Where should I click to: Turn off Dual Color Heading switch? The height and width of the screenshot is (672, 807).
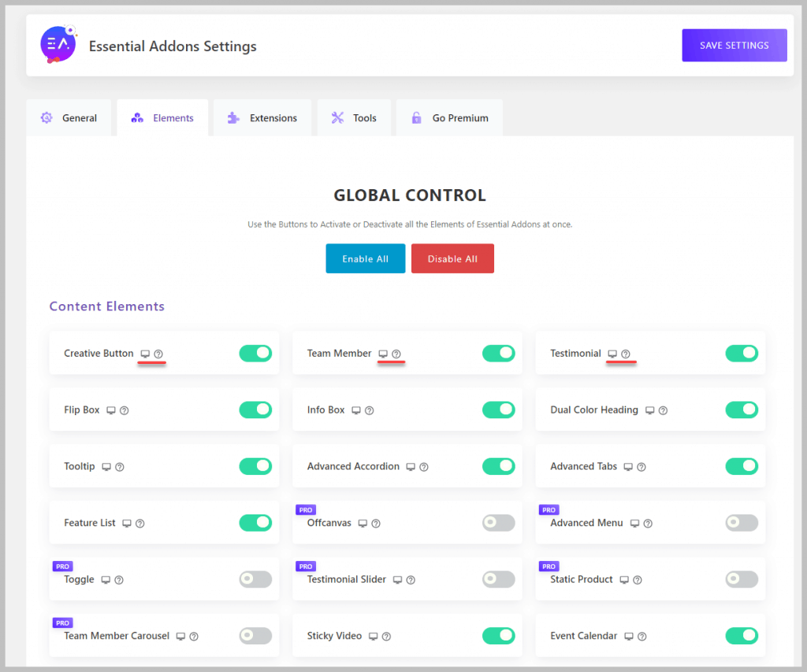[742, 410]
